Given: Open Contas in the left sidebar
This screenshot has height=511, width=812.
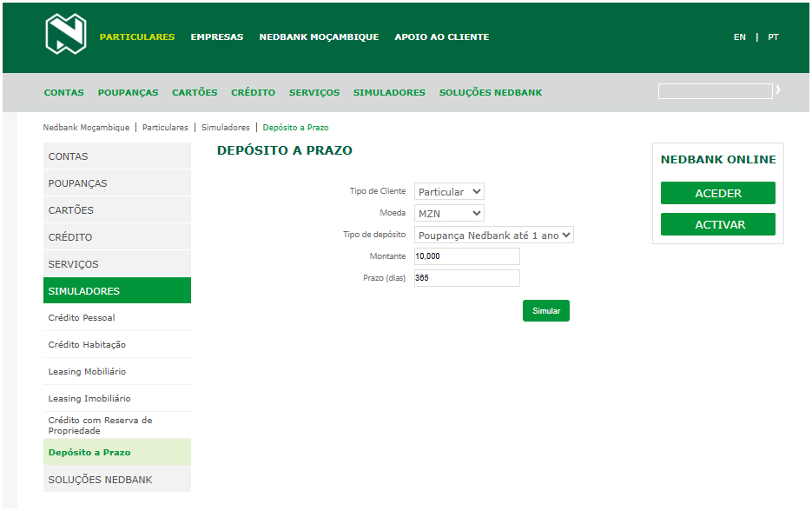Looking at the screenshot, I should [117, 156].
